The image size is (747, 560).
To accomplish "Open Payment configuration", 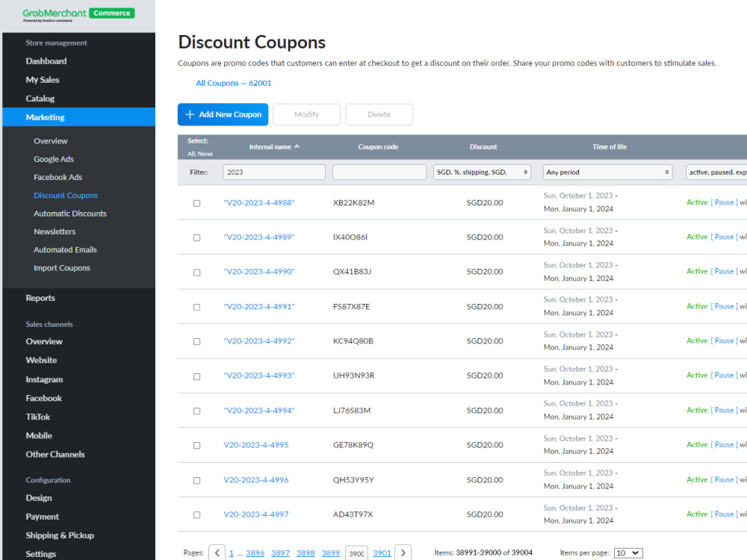I will coord(43,517).
